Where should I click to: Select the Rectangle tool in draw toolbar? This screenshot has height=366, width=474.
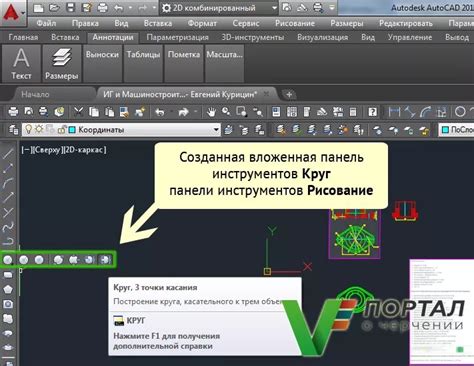8,275
